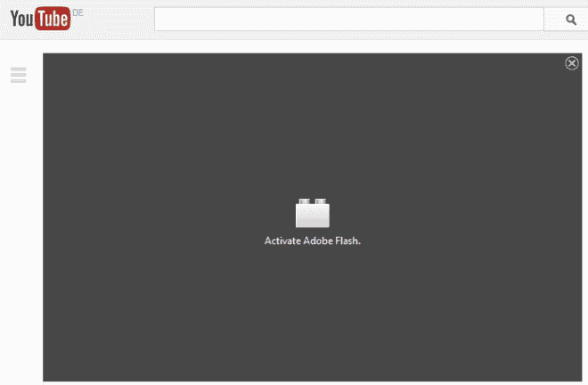The height and width of the screenshot is (385, 588).
Task: Place cursor in the search box
Action: [x=348, y=20]
